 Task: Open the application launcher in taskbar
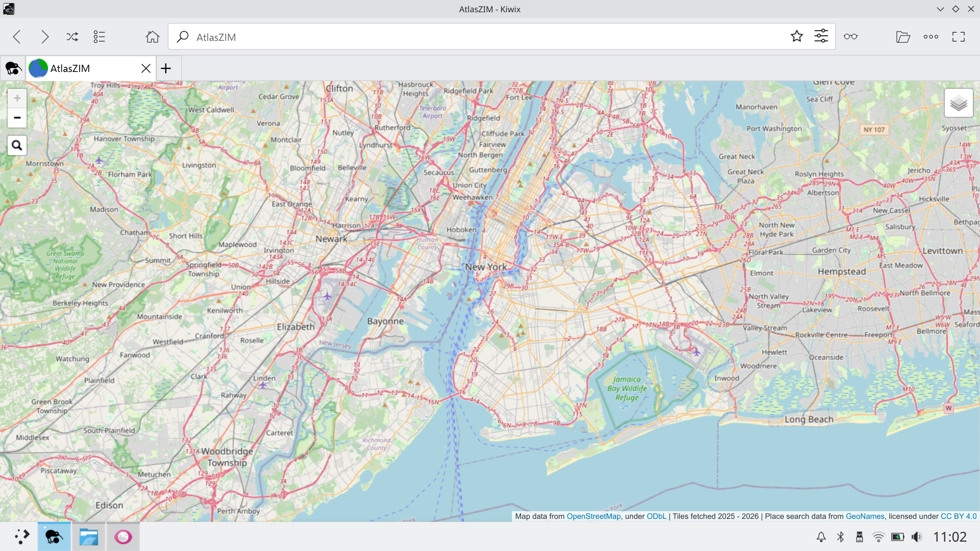click(21, 537)
